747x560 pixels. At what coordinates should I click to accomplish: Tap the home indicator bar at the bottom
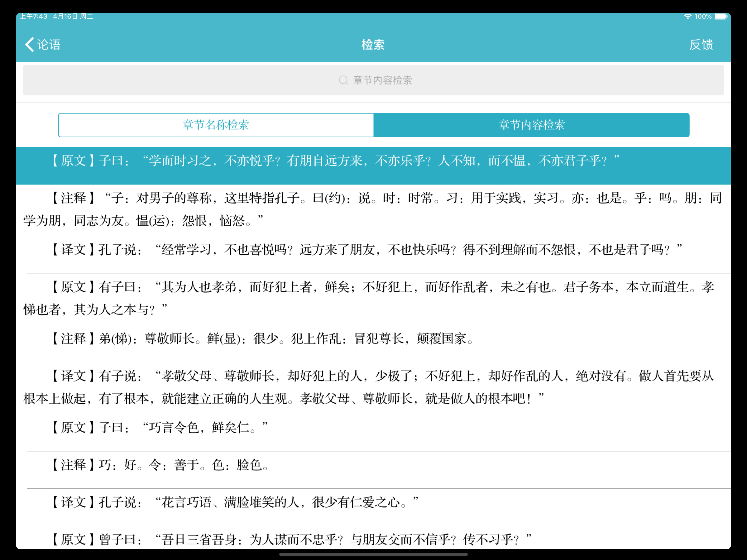tap(373, 554)
